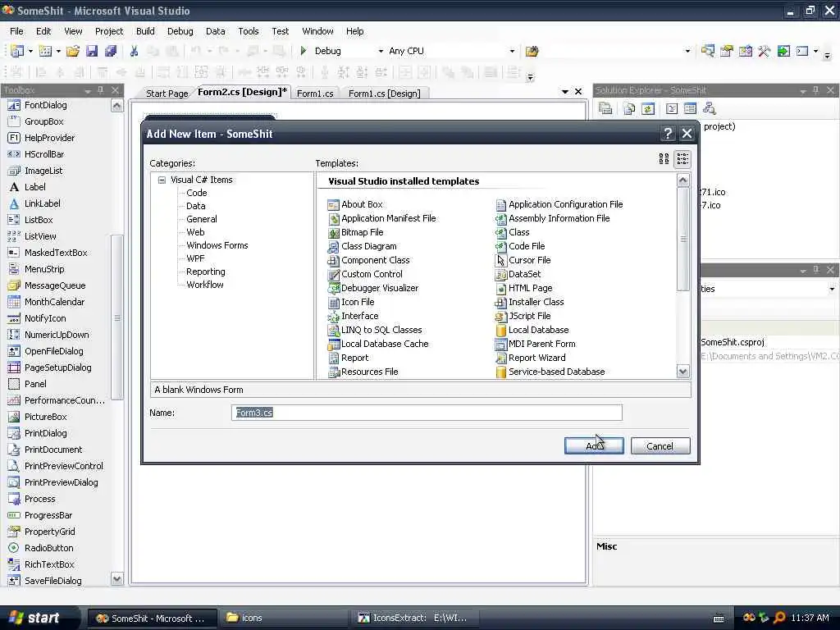
Task: Open the IconsExtract taskbar button
Action: [x=413, y=618]
